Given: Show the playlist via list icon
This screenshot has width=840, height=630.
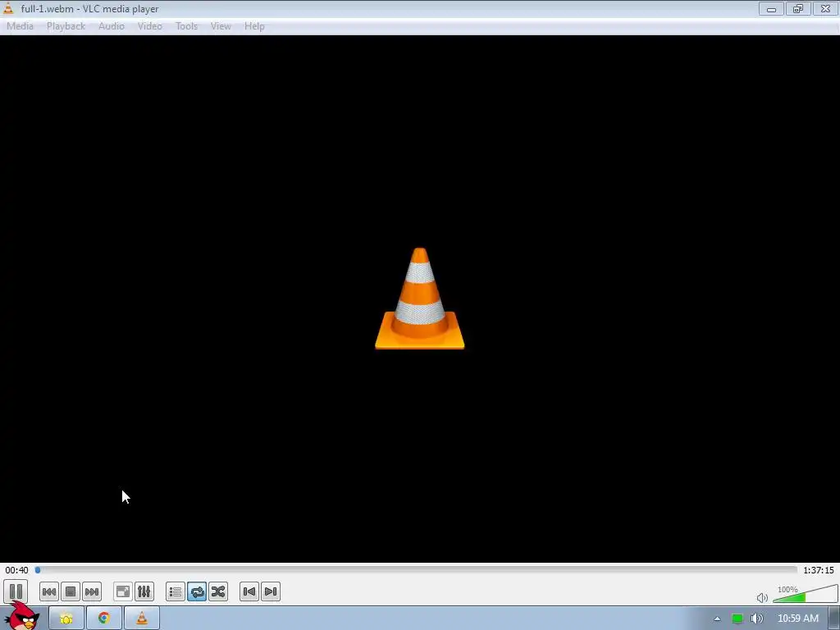Looking at the screenshot, I should coord(176,592).
